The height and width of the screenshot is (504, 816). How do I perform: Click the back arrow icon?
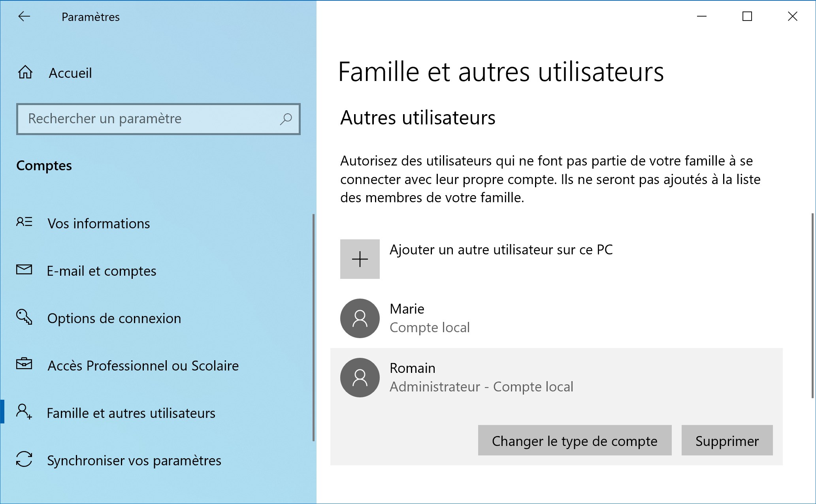(24, 16)
